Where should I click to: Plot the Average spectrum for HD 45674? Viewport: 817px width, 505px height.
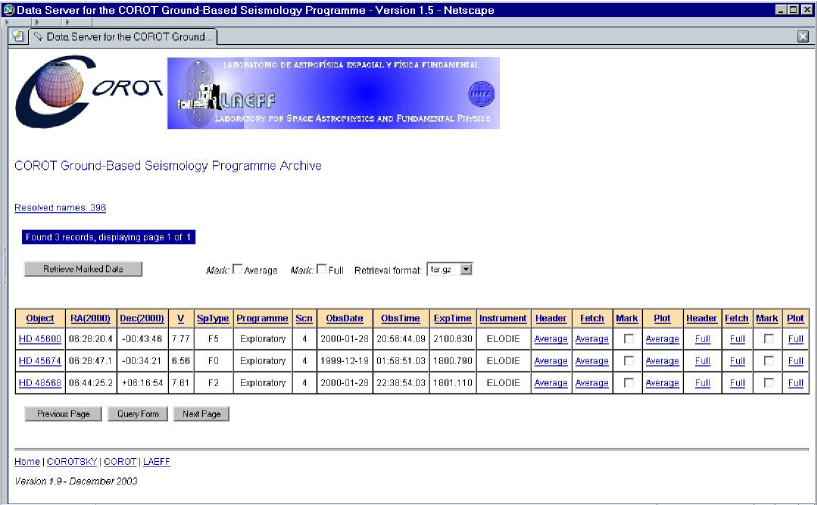662,361
